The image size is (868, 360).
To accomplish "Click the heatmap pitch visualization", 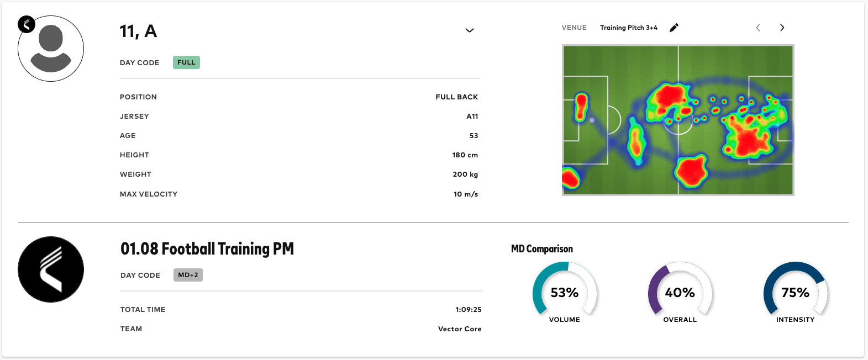I will pyautogui.click(x=677, y=120).
